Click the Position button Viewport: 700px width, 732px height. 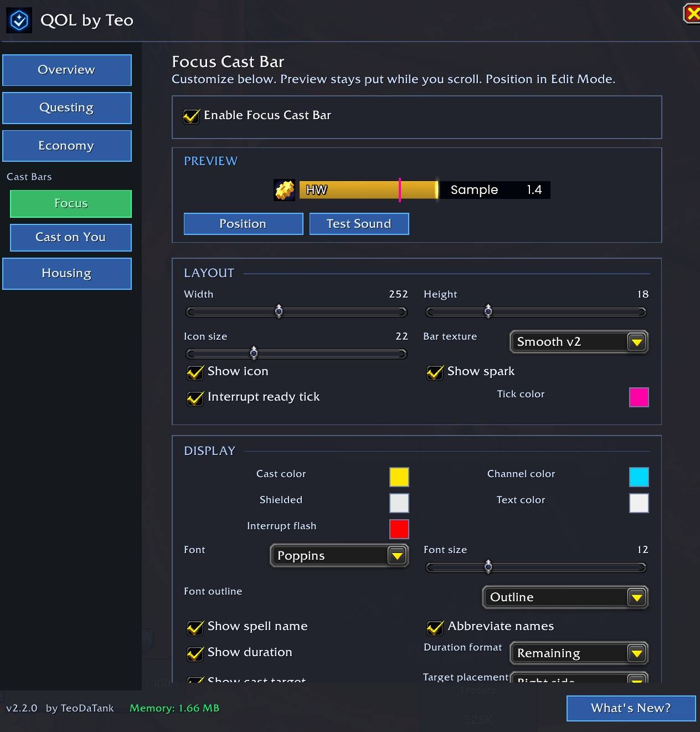(243, 224)
